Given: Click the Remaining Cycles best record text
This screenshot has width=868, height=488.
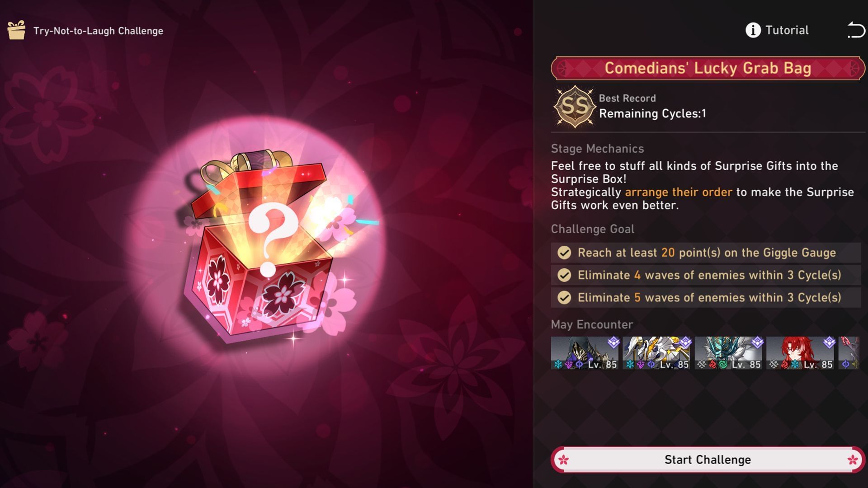Looking at the screenshot, I should pos(652,113).
